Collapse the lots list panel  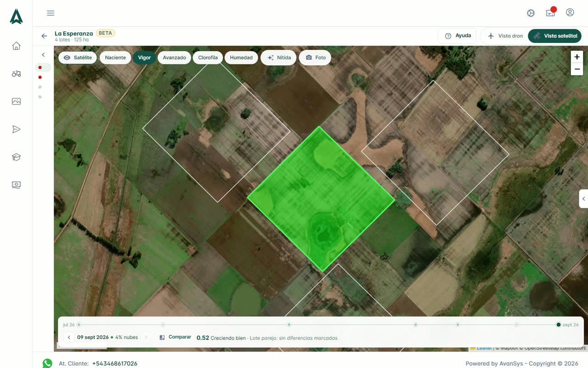(43, 55)
